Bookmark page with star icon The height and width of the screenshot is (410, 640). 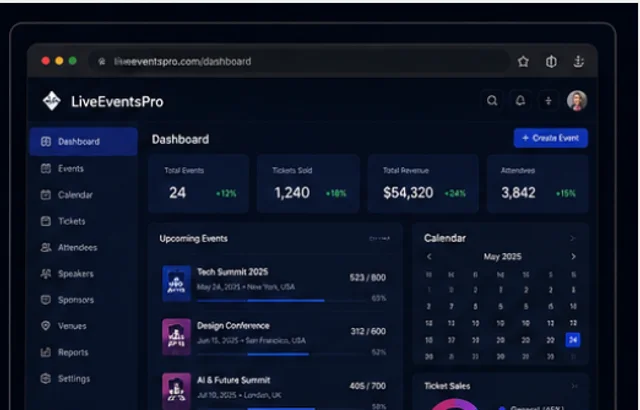[523, 62]
